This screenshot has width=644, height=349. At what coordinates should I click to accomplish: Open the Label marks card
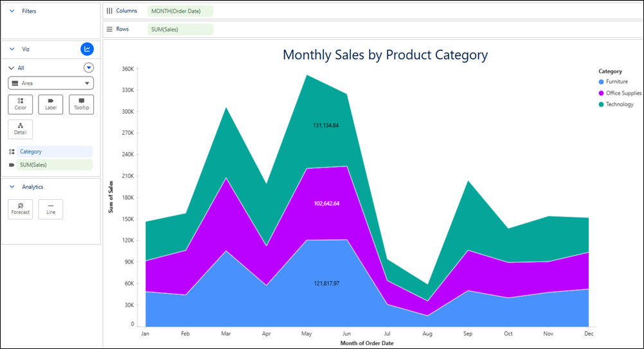pyautogui.click(x=51, y=104)
